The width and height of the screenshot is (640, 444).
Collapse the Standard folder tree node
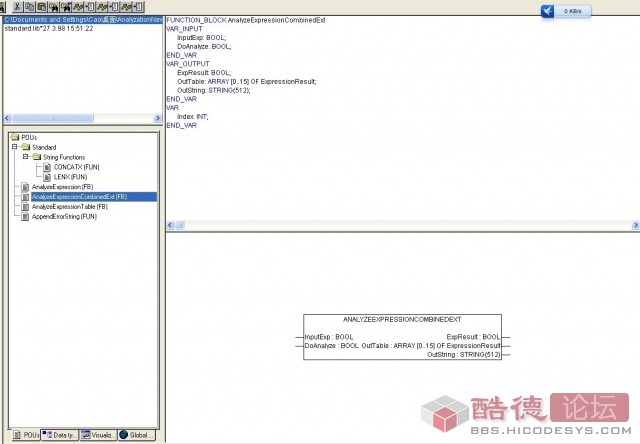click(16, 147)
